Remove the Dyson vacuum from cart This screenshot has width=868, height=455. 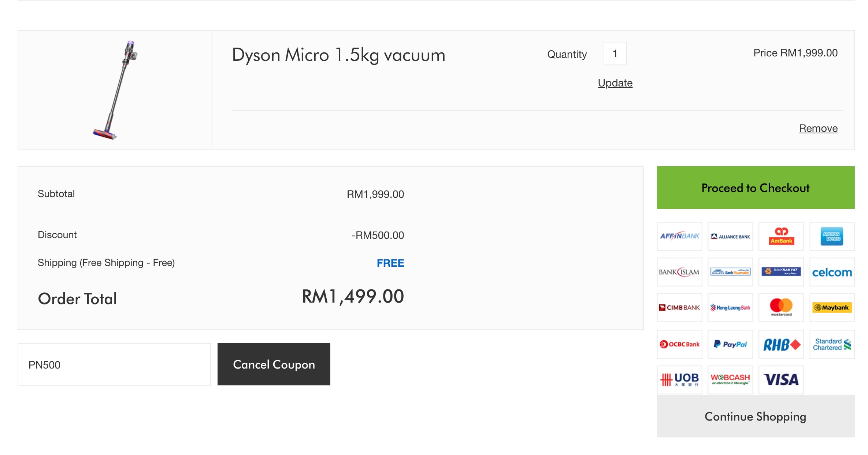[x=818, y=128]
